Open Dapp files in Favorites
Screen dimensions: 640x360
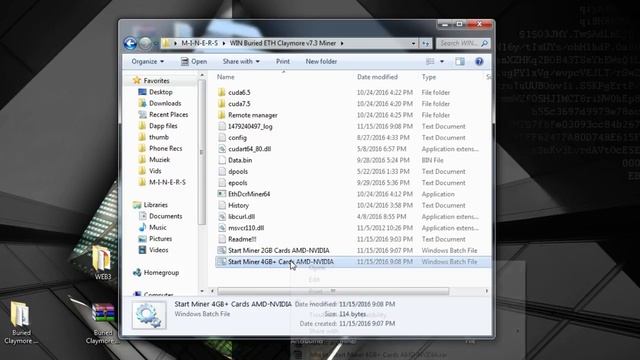pyautogui.click(x=163, y=126)
